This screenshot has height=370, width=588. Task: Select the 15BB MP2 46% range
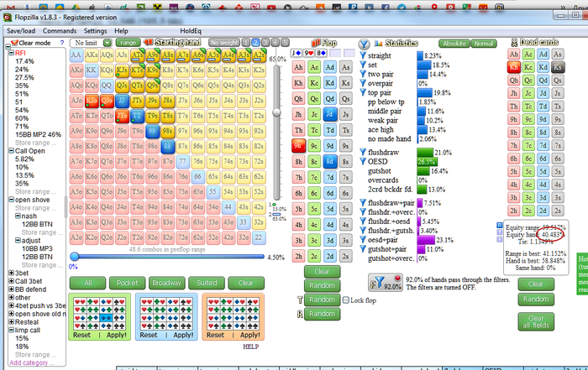pos(38,134)
